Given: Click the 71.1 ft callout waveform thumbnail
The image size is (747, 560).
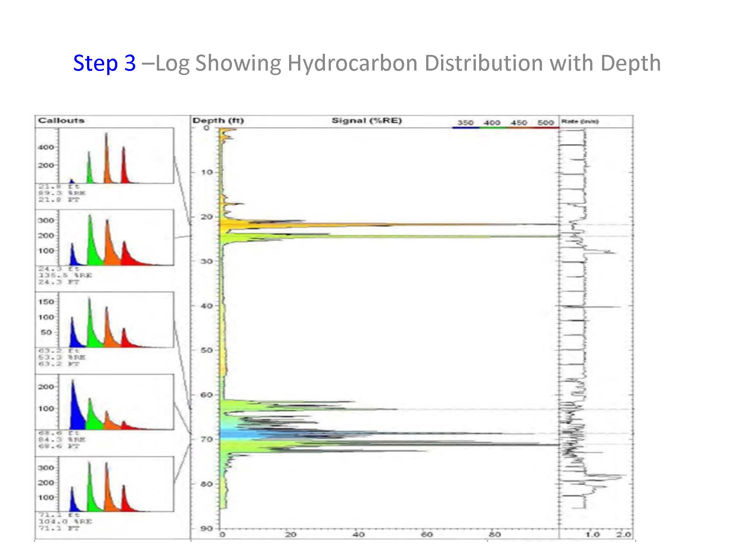Looking at the screenshot, I should tap(116, 484).
